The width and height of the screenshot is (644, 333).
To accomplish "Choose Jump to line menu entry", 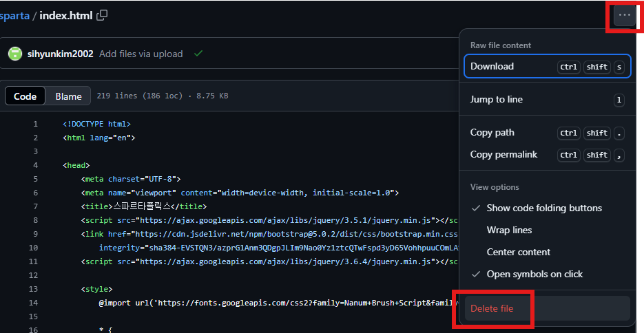I will pyautogui.click(x=547, y=100).
